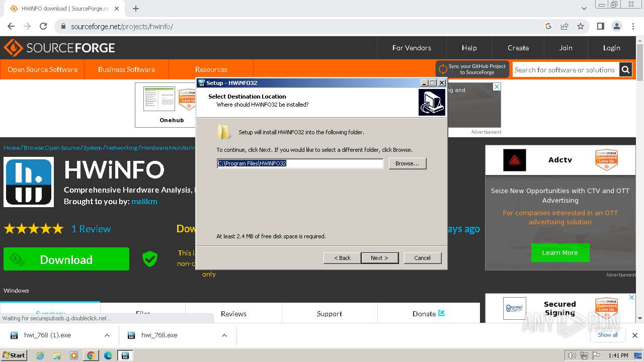This screenshot has width=644, height=362.
Task: Bookmark this page with the star
Action: pos(581,26)
